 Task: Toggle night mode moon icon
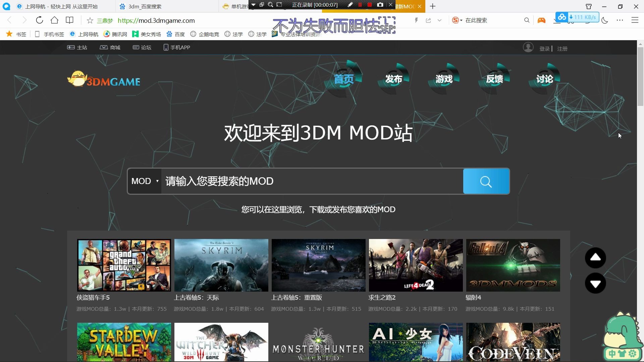point(605,20)
